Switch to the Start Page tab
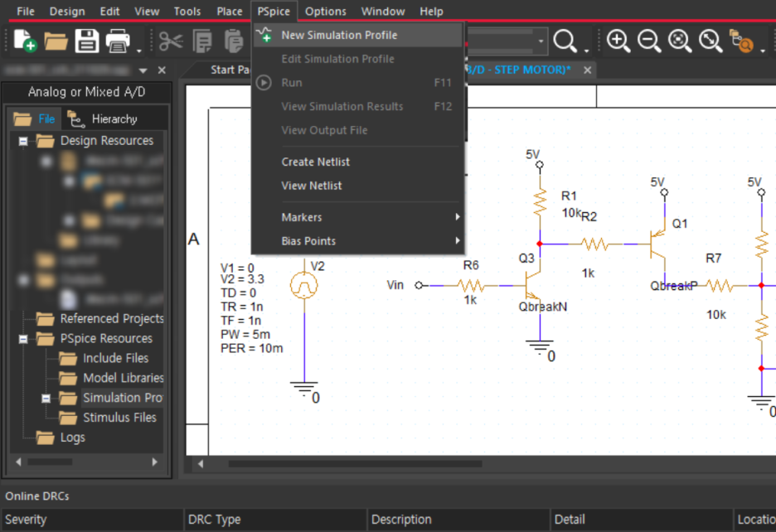The image size is (776, 532). 229,70
